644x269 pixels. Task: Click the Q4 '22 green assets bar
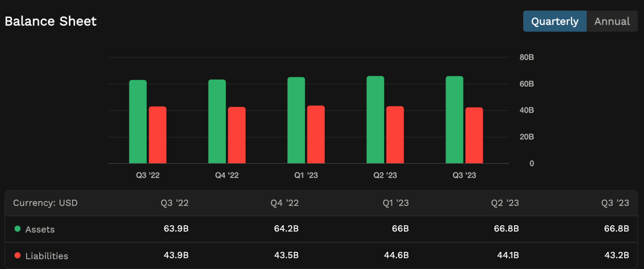(x=217, y=122)
